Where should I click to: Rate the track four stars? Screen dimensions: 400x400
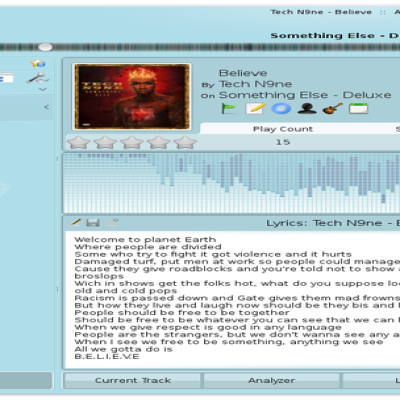[x=159, y=143]
